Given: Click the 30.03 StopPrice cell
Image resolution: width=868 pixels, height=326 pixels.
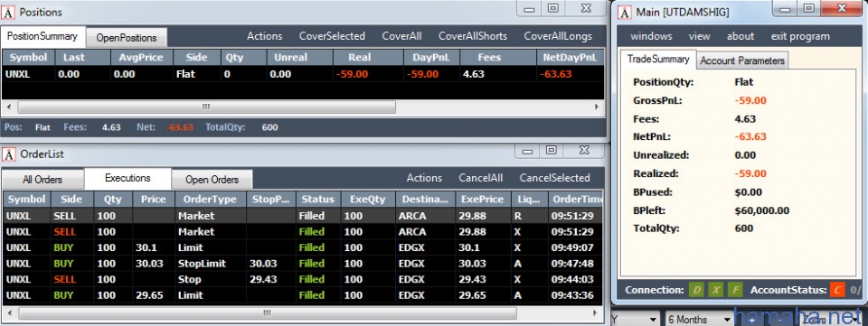Looking at the screenshot, I should (x=270, y=264).
